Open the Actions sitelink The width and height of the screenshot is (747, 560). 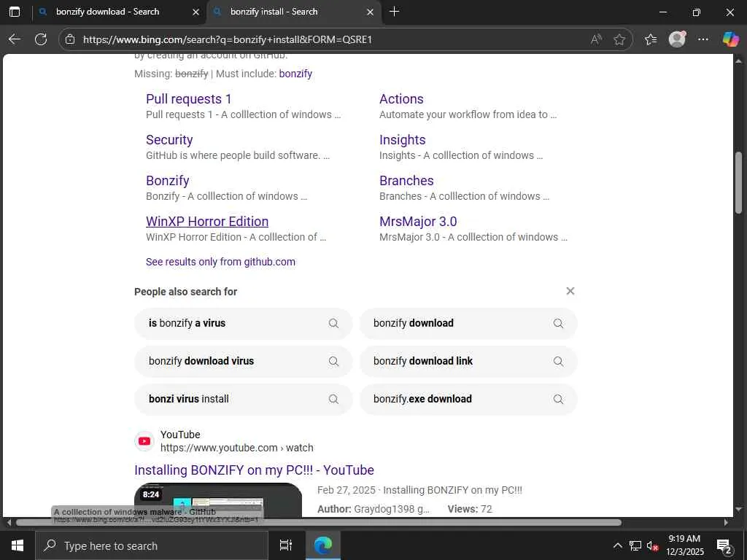[x=401, y=99]
